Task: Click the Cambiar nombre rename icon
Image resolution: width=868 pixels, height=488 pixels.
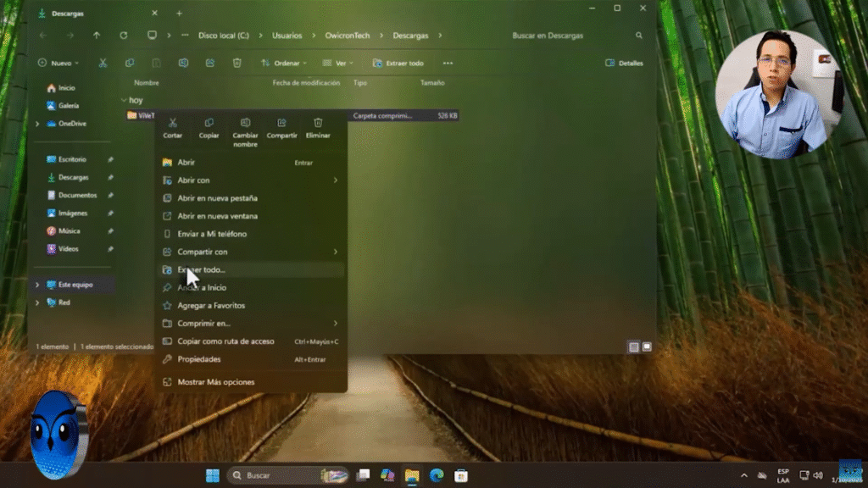Action: 245,124
